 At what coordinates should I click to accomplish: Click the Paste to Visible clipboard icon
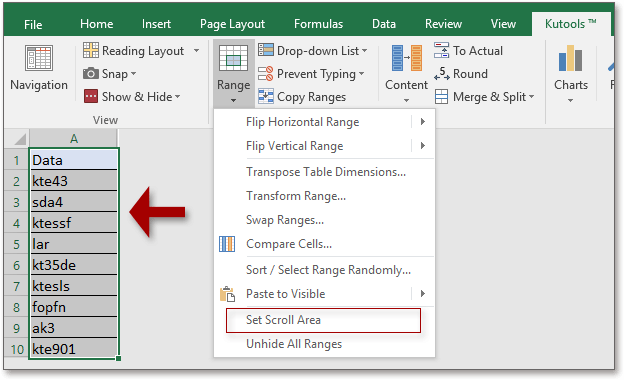pos(227,294)
